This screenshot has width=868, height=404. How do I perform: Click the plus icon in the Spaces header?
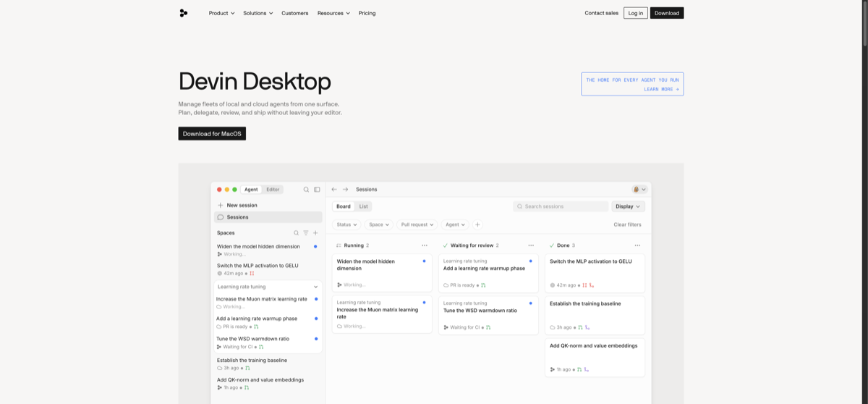coord(315,233)
